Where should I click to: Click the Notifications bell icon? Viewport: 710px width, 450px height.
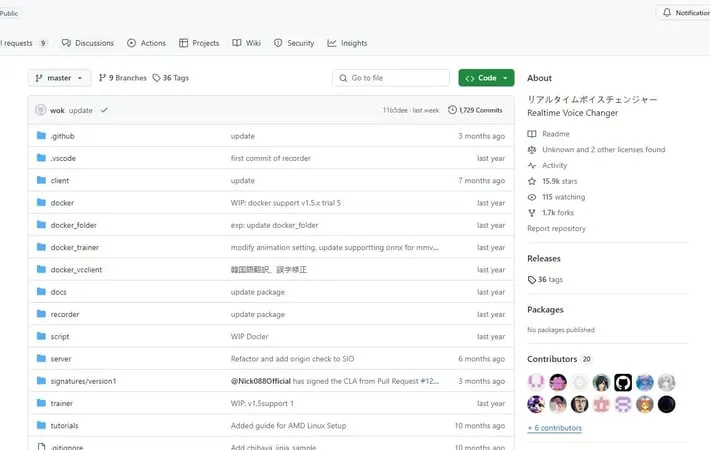coord(667,13)
